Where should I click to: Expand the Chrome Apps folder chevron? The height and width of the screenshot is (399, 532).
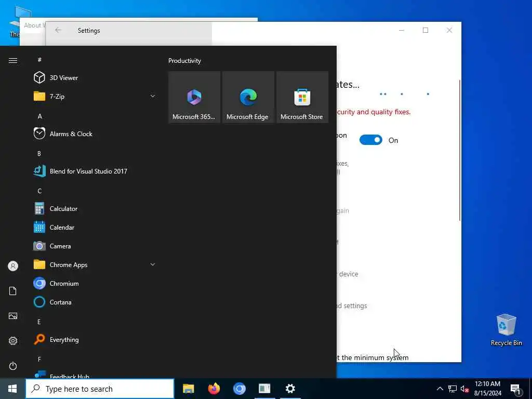point(153,264)
